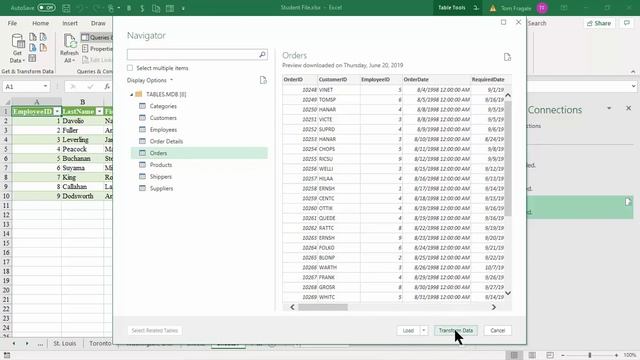
Task: Open the Draw ribbon tab
Action: point(98,23)
